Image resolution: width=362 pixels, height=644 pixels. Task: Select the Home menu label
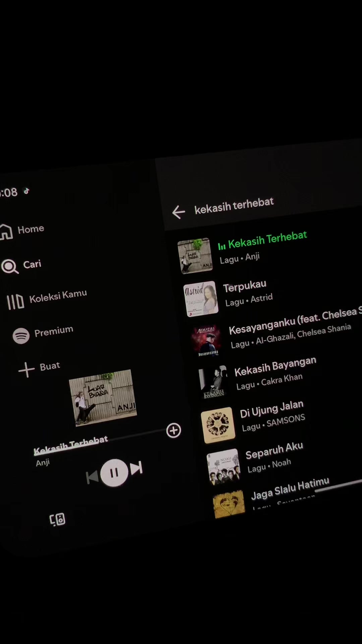[x=31, y=229]
